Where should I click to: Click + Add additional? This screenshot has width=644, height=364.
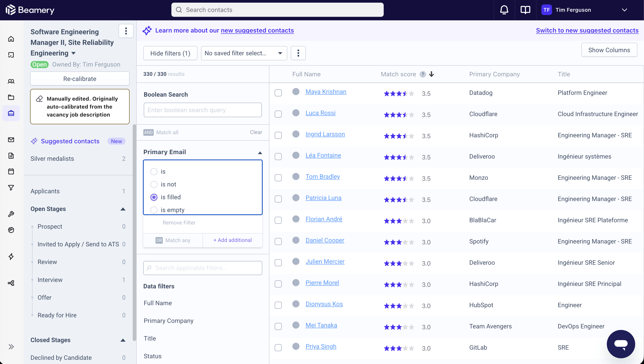pos(232,240)
